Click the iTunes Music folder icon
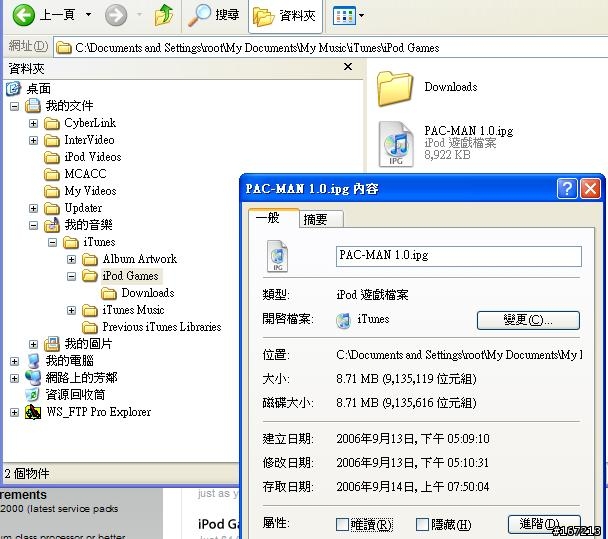The width and height of the screenshot is (608, 539). tap(90, 310)
